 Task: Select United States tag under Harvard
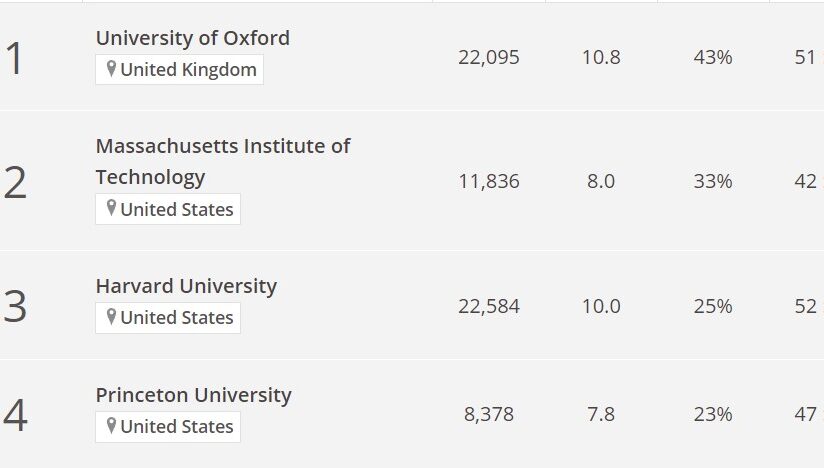(168, 318)
